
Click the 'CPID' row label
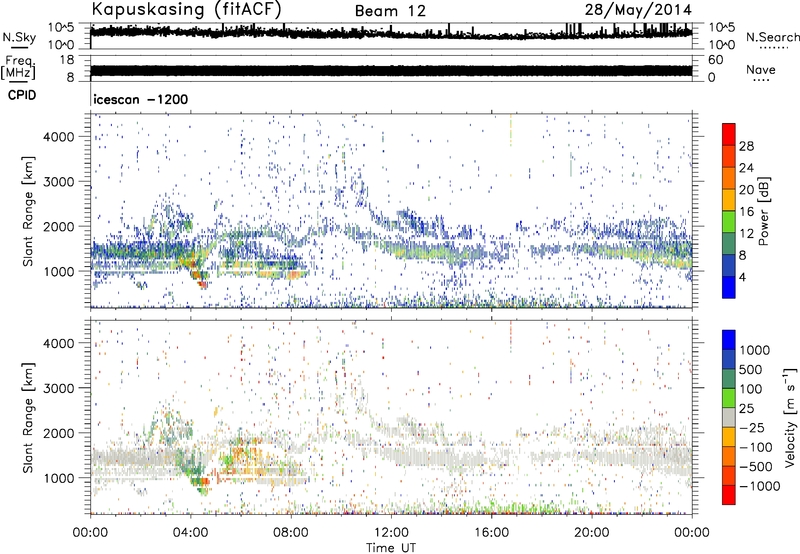[x=22, y=95]
